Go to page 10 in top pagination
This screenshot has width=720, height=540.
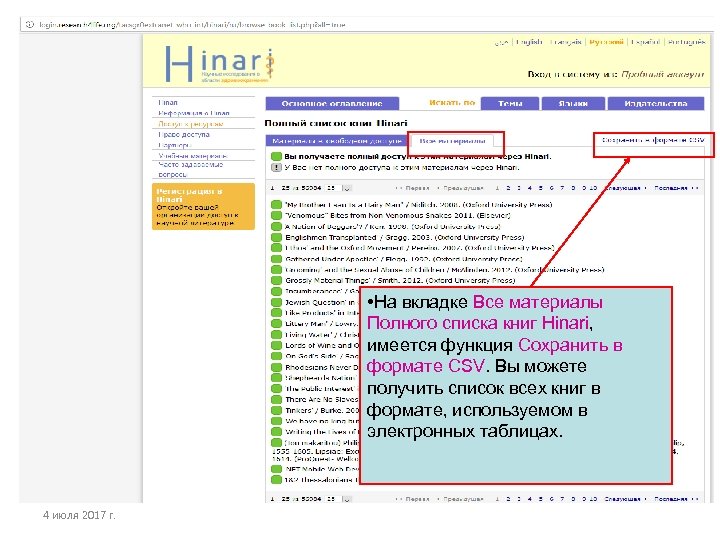click(x=593, y=188)
